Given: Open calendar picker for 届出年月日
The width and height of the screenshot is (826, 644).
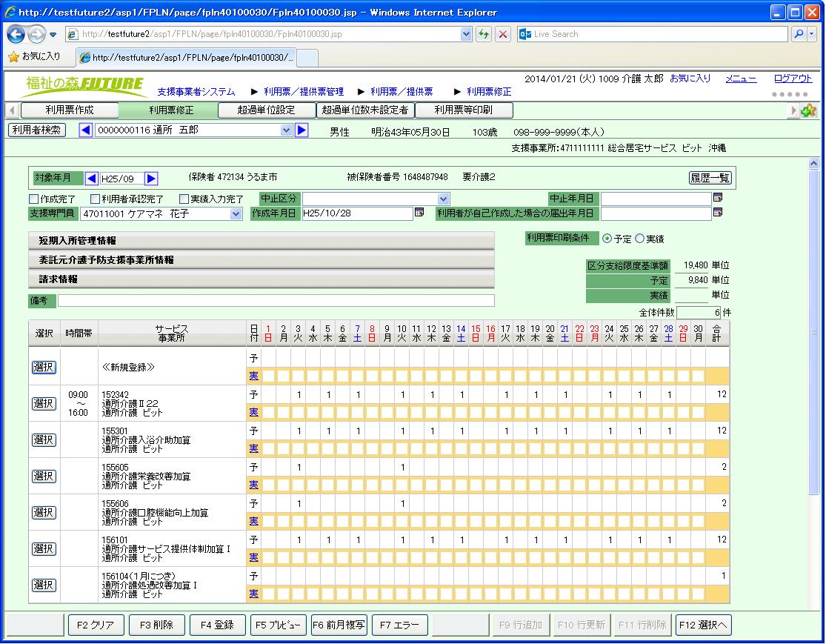Looking at the screenshot, I should (718, 212).
